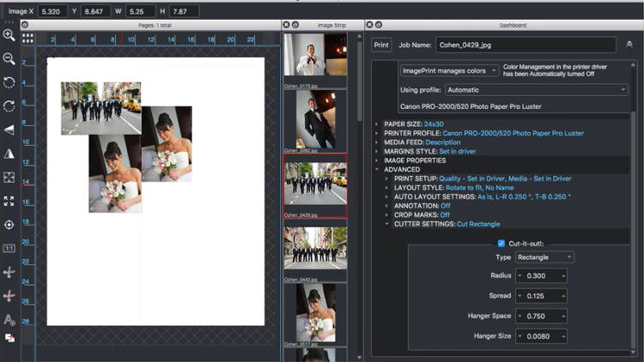
Task: Expand the IMAGE PROPERTIES section
Action: 377,160
